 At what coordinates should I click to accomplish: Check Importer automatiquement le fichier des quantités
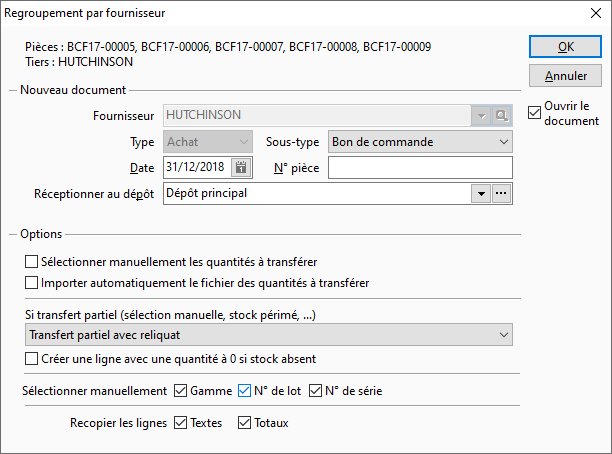tap(32, 283)
